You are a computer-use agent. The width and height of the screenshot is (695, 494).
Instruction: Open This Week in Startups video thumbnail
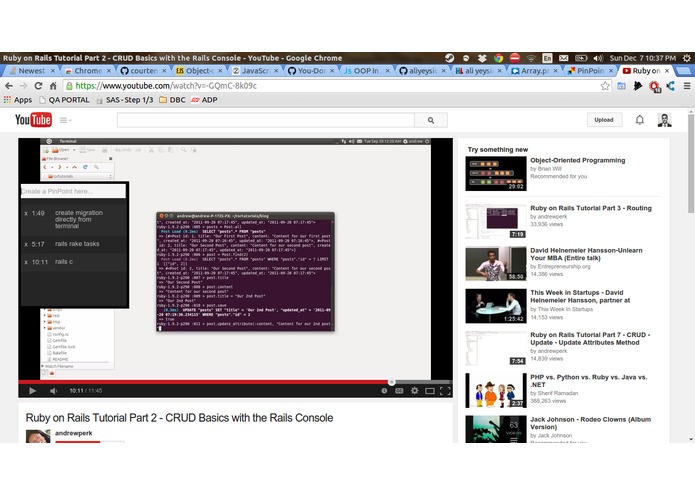click(x=496, y=306)
